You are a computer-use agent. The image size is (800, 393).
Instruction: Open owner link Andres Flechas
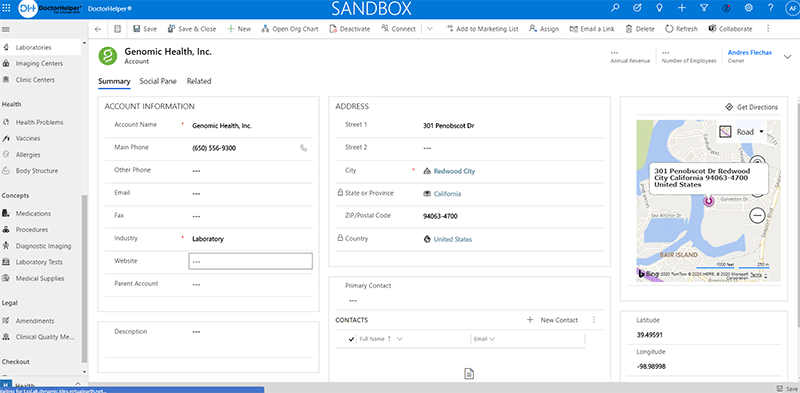click(x=749, y=53)
